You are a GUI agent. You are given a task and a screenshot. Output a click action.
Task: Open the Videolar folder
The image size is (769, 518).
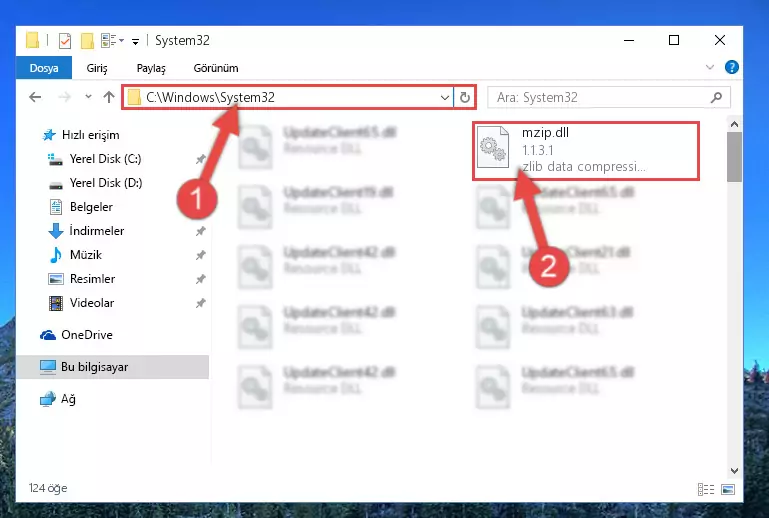coord(92,303)
